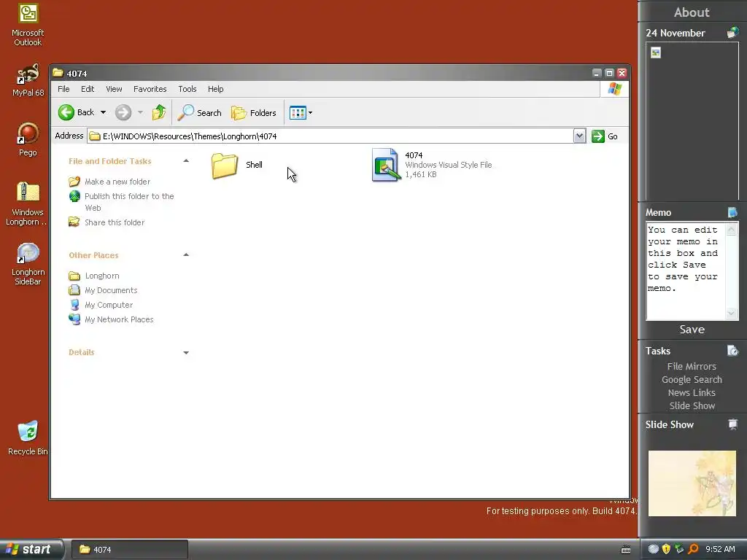
Task: Click the slide show picture thumbnail
Action: coord(692,483)
